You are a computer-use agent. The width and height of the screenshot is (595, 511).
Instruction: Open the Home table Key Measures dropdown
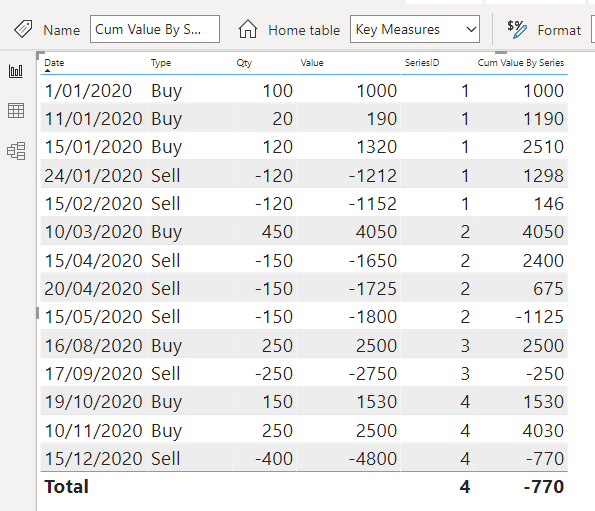[415, 29]
